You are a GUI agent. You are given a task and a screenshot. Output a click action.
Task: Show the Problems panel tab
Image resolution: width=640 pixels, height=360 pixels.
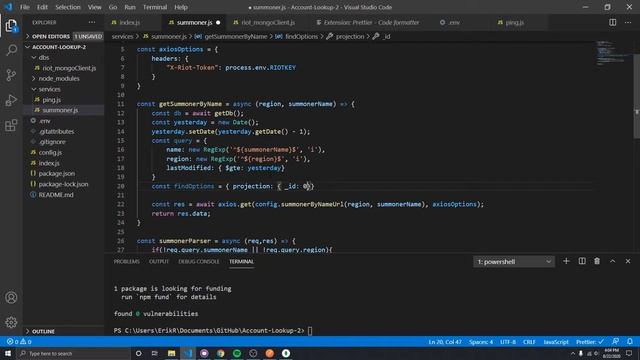(x=127, y=261)
